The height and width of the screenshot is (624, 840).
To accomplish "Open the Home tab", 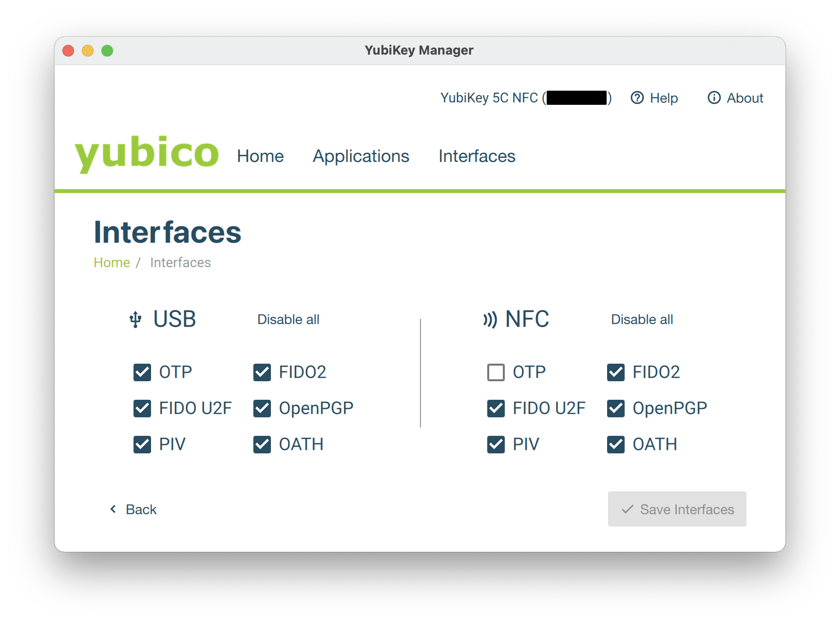I will [260, 156].
